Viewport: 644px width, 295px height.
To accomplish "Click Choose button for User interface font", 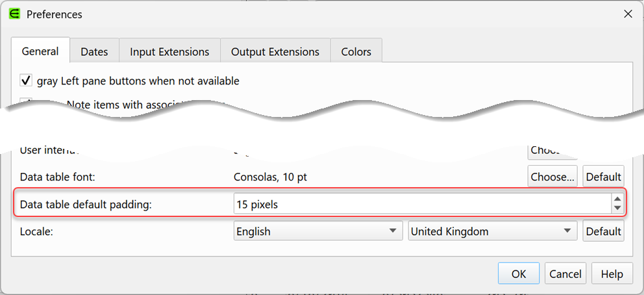I will click(x=552, y=151).
